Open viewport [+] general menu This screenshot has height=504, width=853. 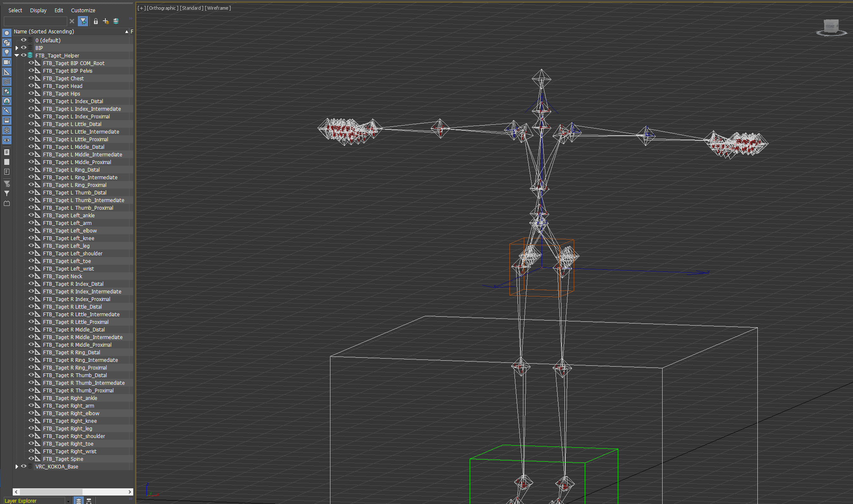click(x=142, y=8)
